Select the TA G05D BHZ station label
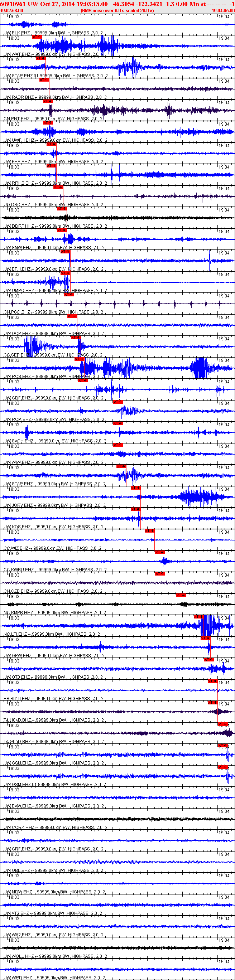235x980 pixels. pyautogui.click(x=53, y=742)
